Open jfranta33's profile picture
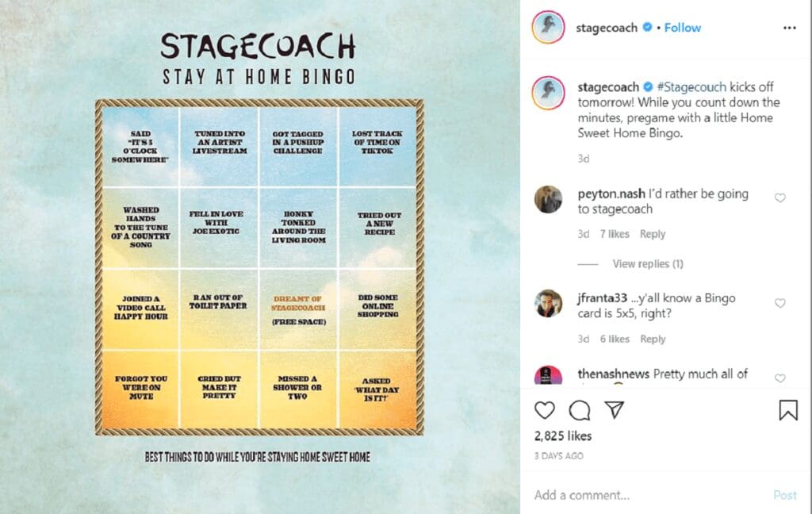This screenshot has height=514, width=812. [548, 304]
